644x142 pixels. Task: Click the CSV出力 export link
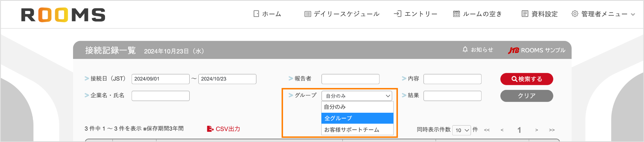pyautogui.click(x=223, y=129)
